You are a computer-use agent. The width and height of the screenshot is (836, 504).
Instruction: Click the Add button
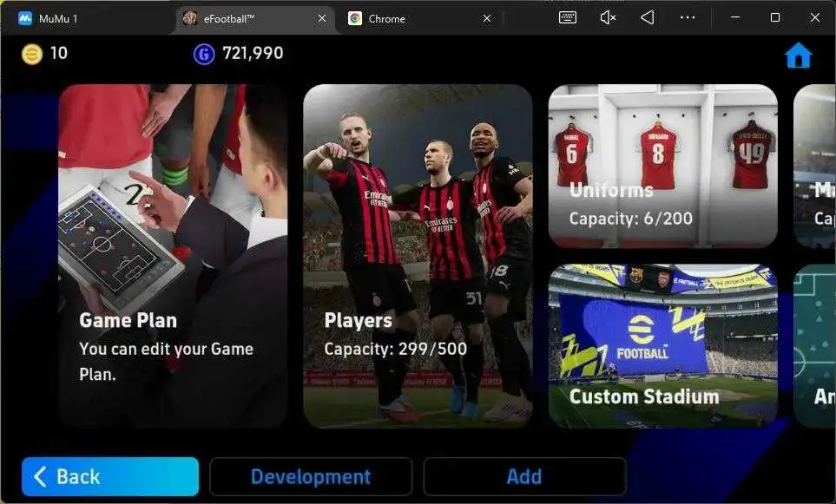524,476
